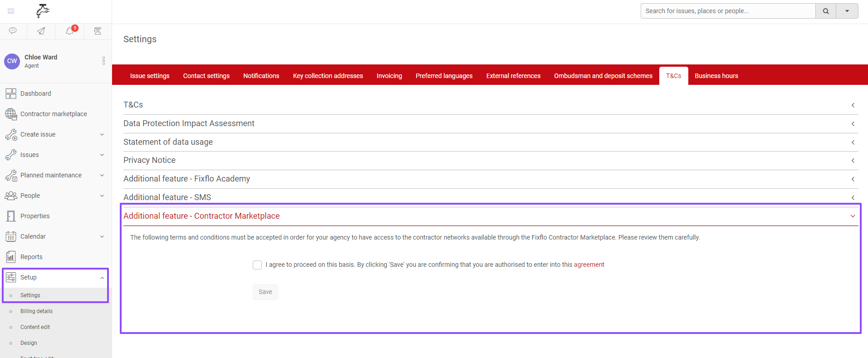Expand the Calendar submenu chevron
The image size is (868, 358).
(102, 236)
